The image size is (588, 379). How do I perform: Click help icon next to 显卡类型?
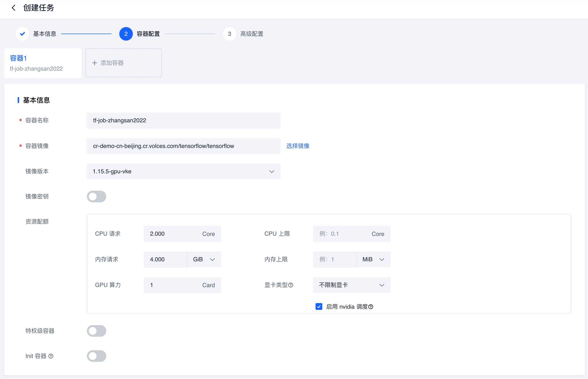pyautogui.click(x=291, y=285)
